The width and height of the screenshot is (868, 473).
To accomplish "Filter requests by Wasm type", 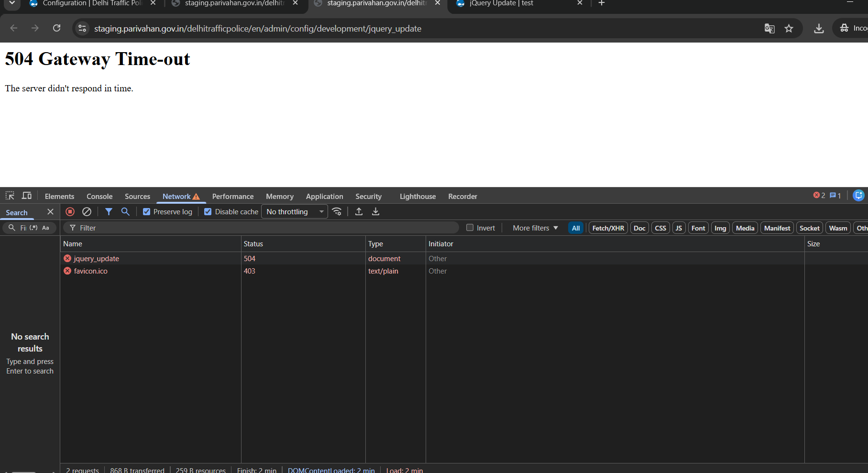I will (838, 228).
